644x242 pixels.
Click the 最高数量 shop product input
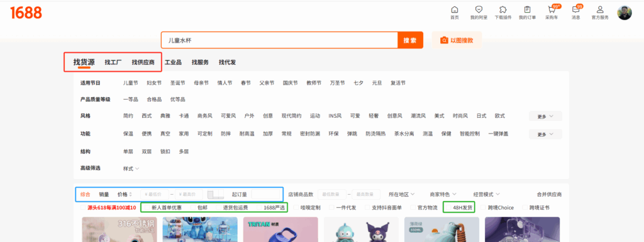[x=366, y=194]
